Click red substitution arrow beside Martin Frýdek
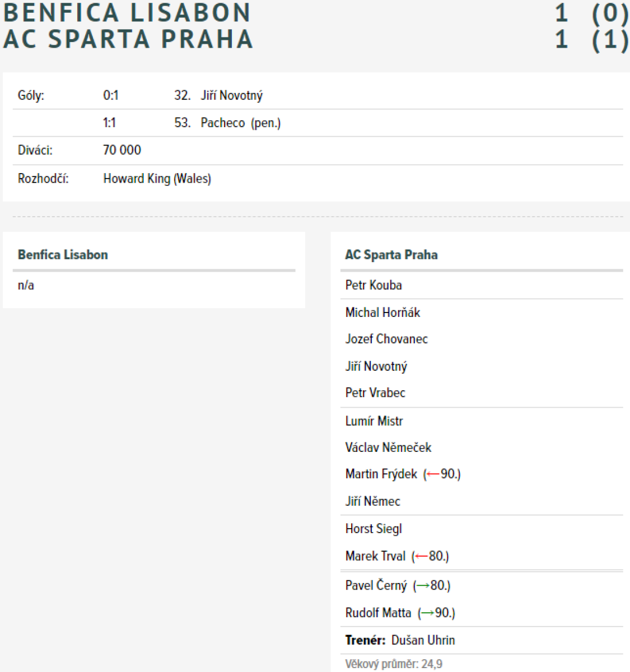The image size is (630, 672). click(433, 475)
